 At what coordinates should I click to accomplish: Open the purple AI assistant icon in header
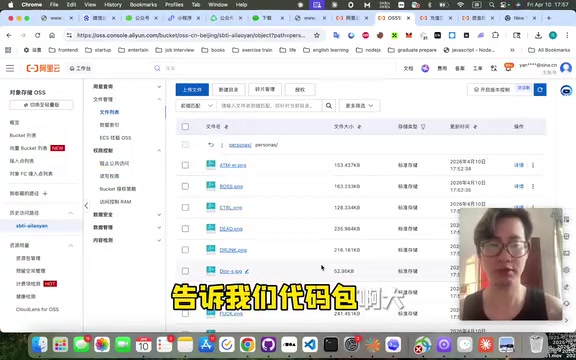(x=425, y=68)
